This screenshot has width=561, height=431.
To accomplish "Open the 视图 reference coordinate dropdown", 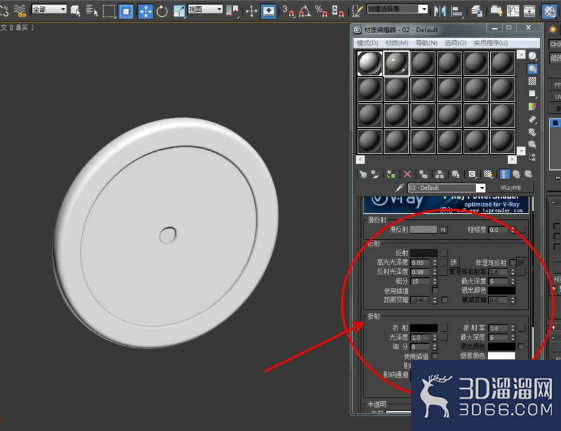I will click(205, 9).
